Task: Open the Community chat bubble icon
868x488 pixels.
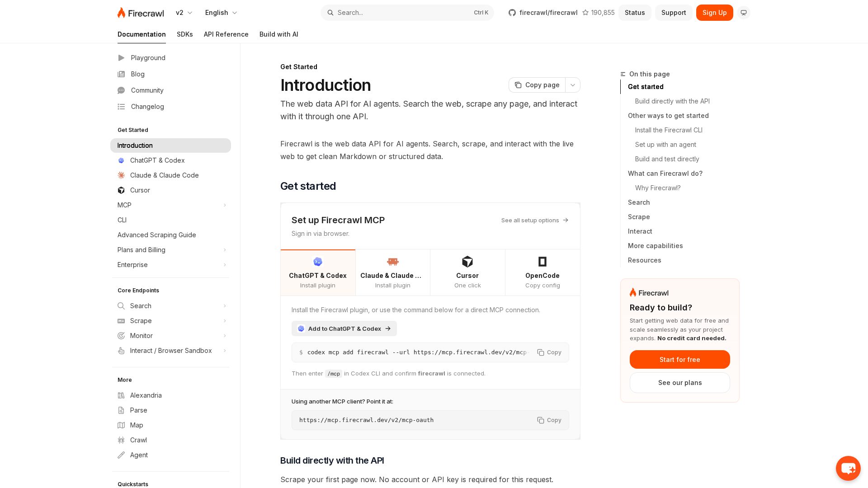Action: (x=121, y=90)
